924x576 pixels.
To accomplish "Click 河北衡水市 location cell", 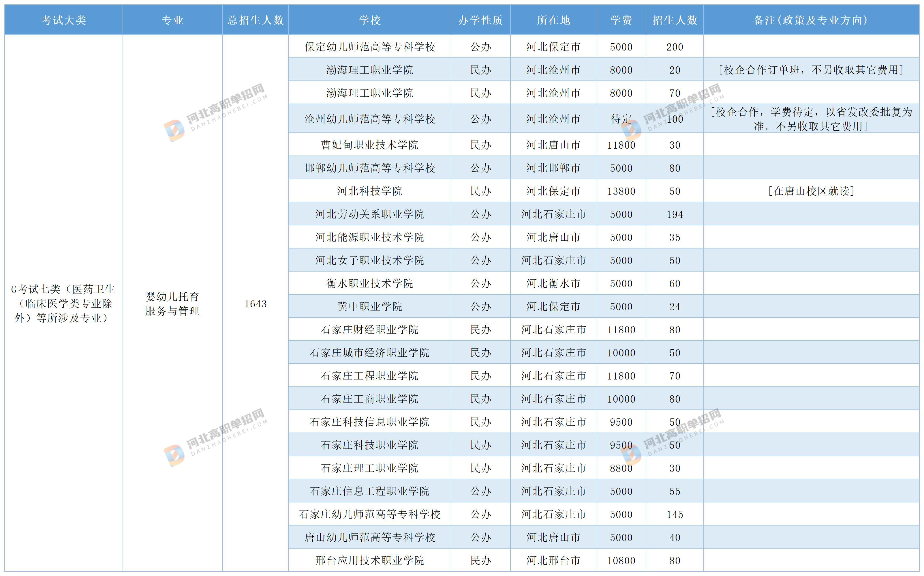I will [553, 283].
